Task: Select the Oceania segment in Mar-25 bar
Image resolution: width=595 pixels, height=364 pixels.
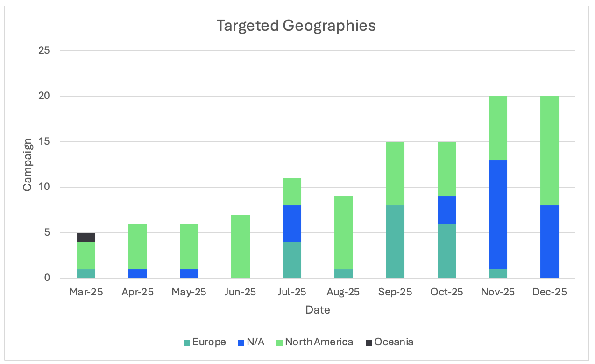Action: 86,237
